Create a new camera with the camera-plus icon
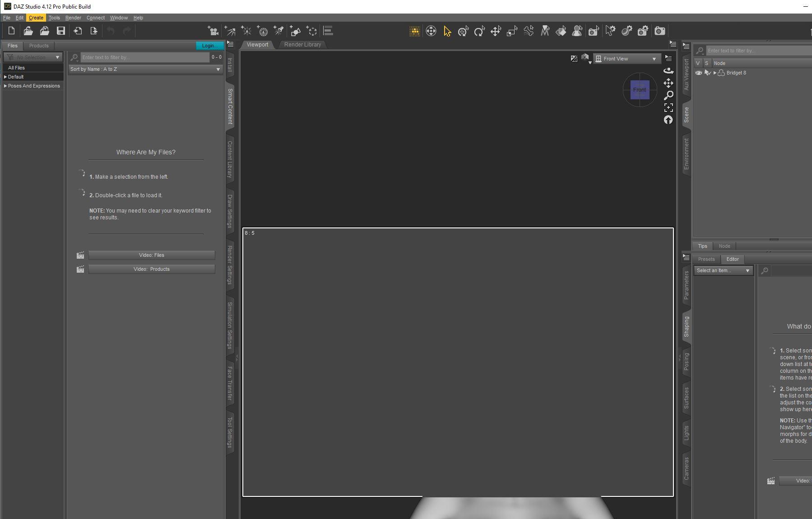Image resolution: width=812 pixels, height=519 pixels. [x=213, y=31]
